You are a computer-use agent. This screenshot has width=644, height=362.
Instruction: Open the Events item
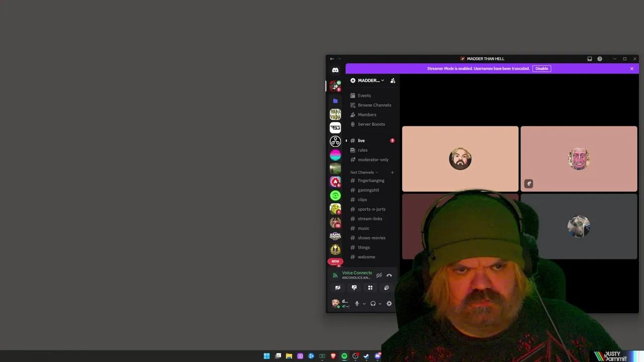point(372,96)
